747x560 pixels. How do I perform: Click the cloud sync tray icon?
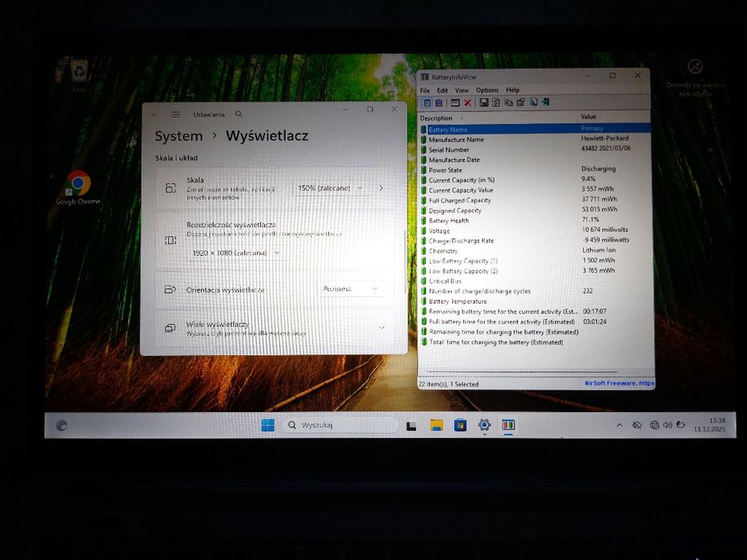tap(637, 426)
